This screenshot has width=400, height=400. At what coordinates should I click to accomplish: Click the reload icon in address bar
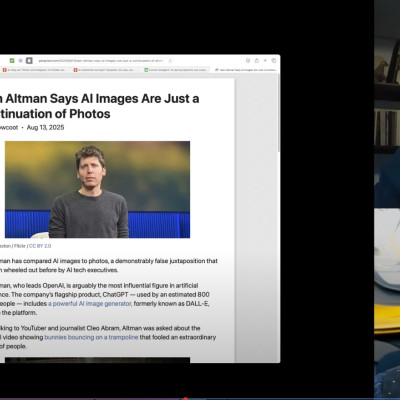[x=170, y=61]
